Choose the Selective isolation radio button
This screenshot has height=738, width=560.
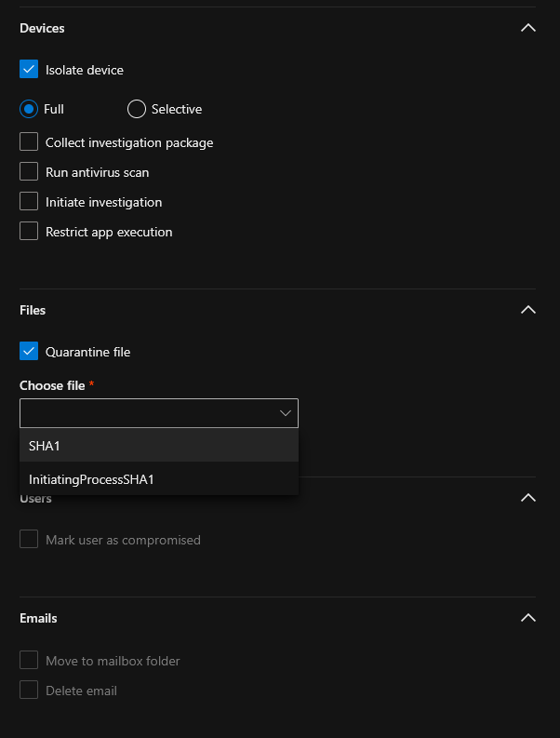[x=137, y=109]
